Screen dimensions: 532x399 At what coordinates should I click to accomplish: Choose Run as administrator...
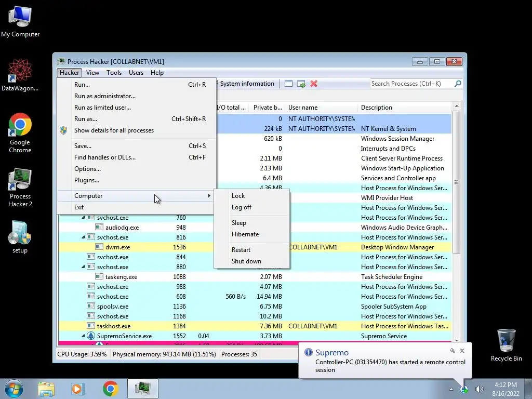(x=137, y=96)
